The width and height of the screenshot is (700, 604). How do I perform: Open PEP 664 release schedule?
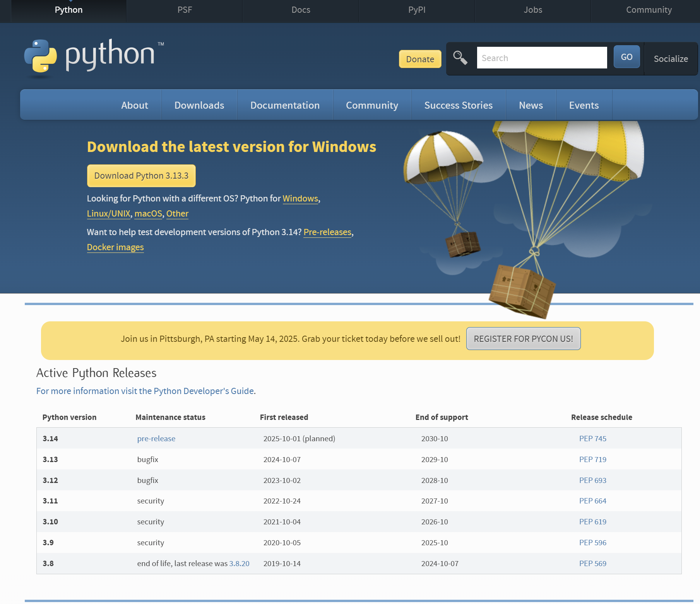tap(593, 501)
